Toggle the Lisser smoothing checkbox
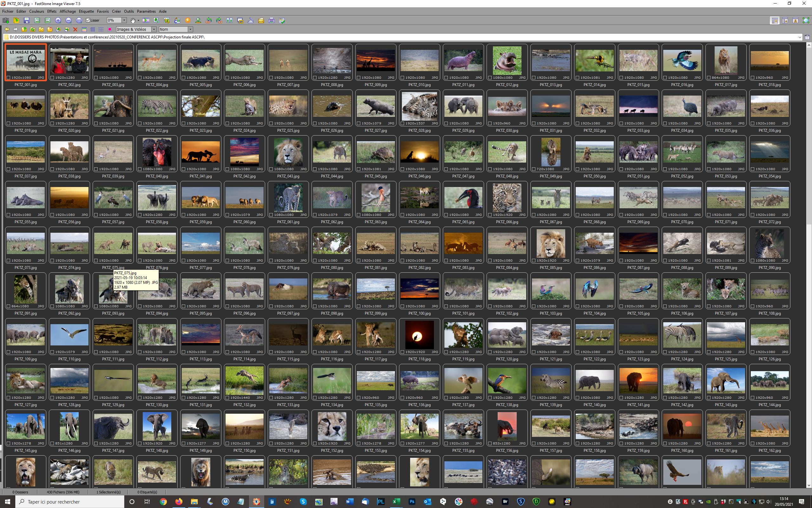Image resolution: width=812 pixels, height=508 pixels. (88, 21)
